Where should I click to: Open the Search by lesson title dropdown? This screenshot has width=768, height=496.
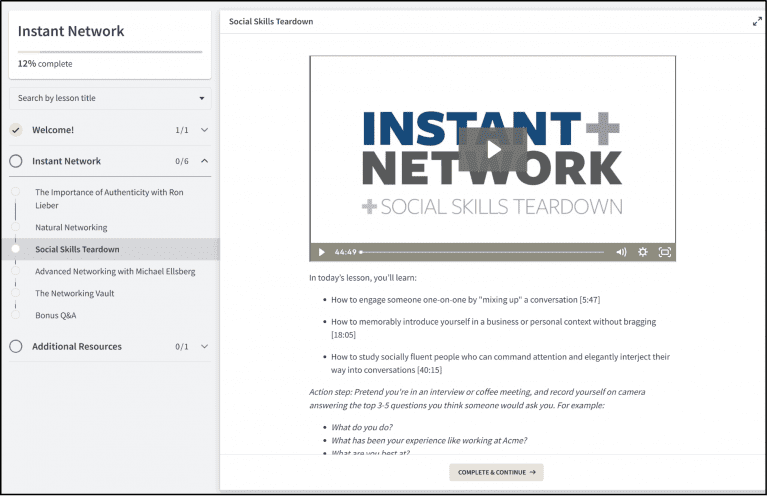110,98
